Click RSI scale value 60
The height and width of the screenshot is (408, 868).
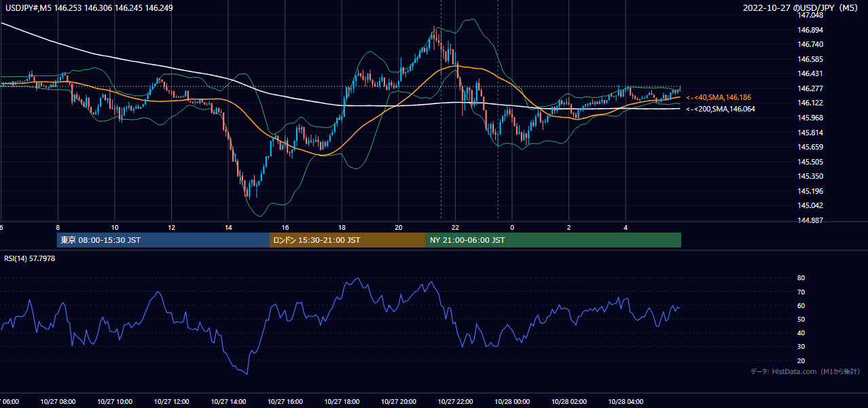coord(801,305)
